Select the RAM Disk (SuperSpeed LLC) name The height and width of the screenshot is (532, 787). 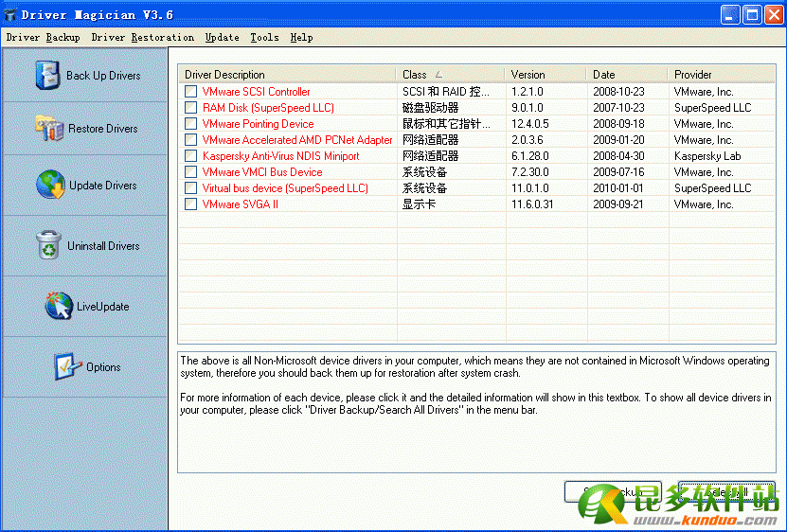[x=268, y=107]
